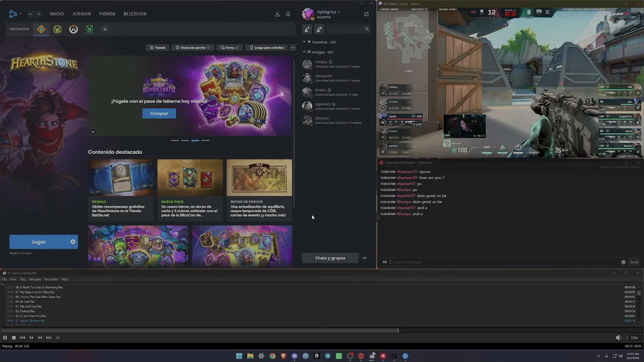Open the NUEVO PACK BlizzCon card
This screenshot has width=644, height=362.
(190, 190)
